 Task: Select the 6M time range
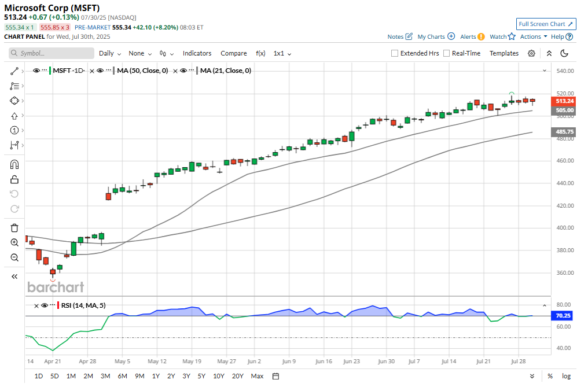122,376
